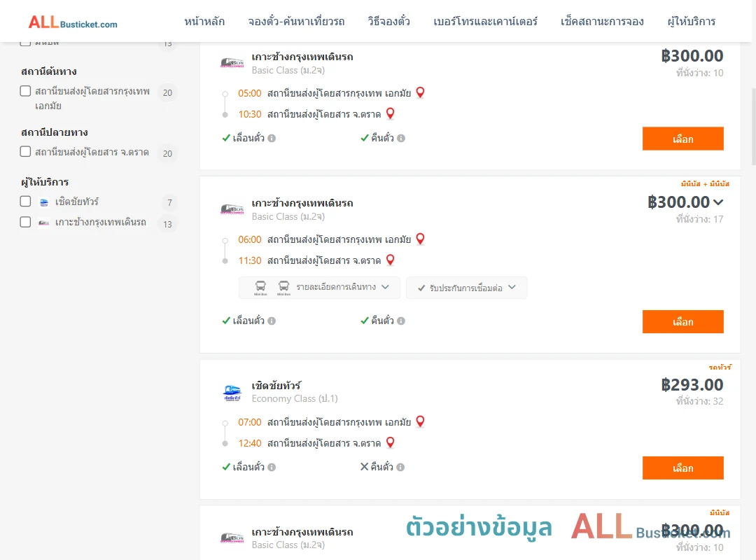Viewport: 756px width, 560px height.
Task: Click ฿293.00 price text
Action: [x=692, y=385]
